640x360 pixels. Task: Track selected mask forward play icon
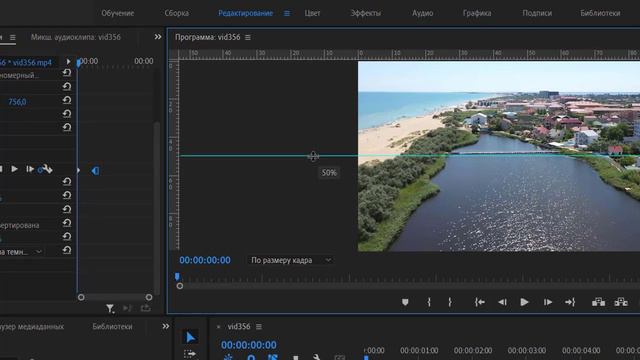click(x=14, y=169)
